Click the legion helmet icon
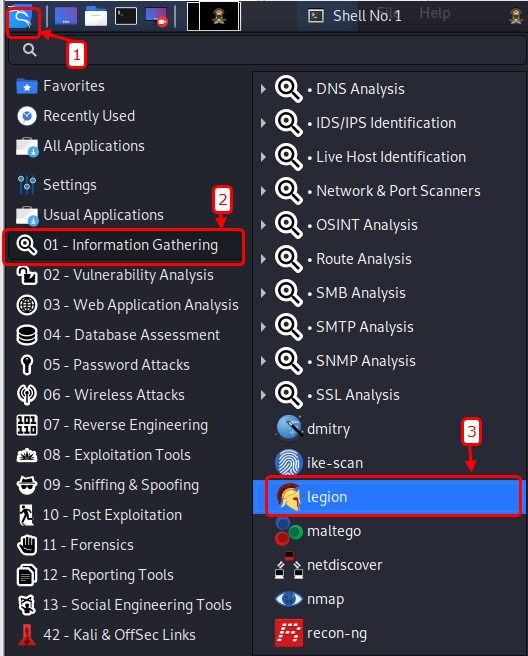The image size is (528, 656). tap(289, 497)
